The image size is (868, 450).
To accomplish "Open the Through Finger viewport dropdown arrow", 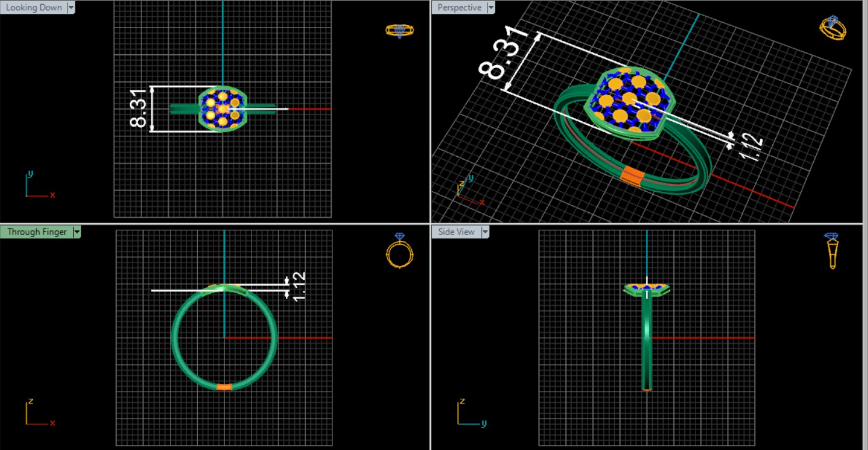I will pyautogui.click(x=76, y=232).
